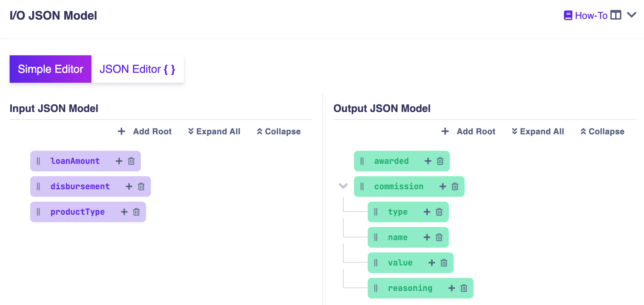Grab the name drag handle

(x=376, y=237)
